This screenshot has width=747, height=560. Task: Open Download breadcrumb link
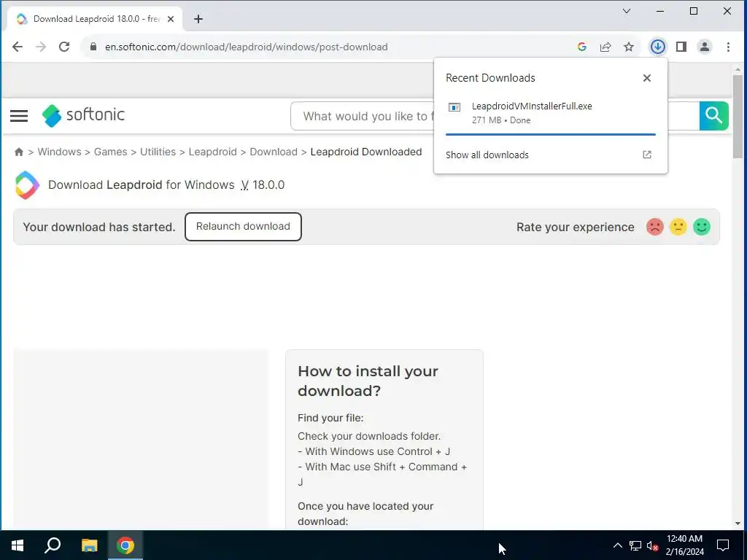(x=274, y=152)
